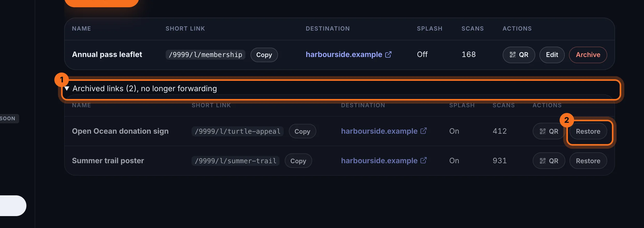Click the ACTIONS header in the active links table
644x228 pixels.
[517, 28]
